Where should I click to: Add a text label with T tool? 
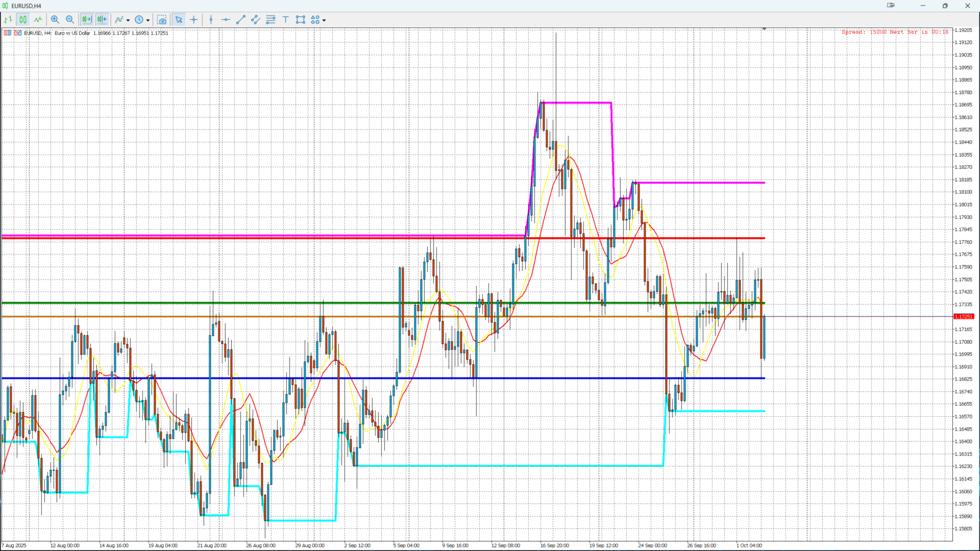click(x=285, y=19)
